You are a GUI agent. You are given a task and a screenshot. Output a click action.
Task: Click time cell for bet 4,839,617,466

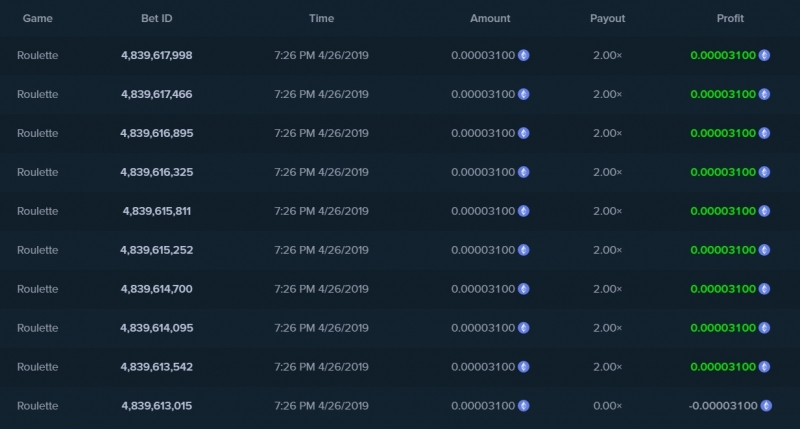[321, 94]
